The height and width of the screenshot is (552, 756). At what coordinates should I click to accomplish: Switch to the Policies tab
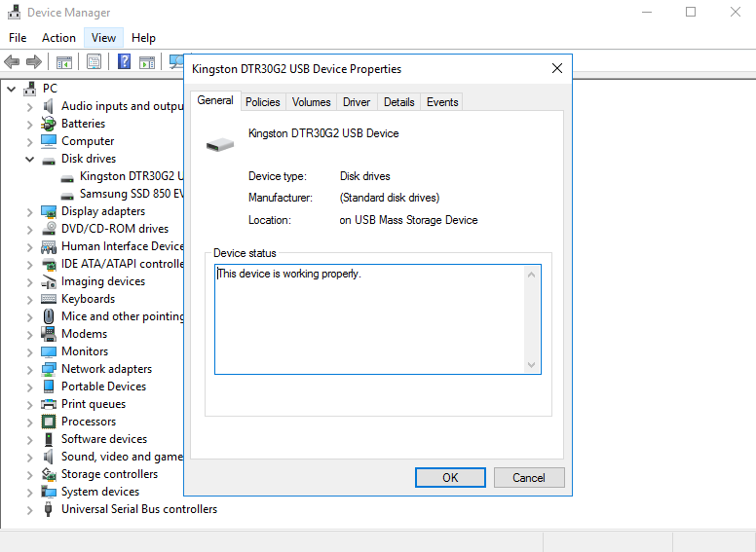coord(263,102)
